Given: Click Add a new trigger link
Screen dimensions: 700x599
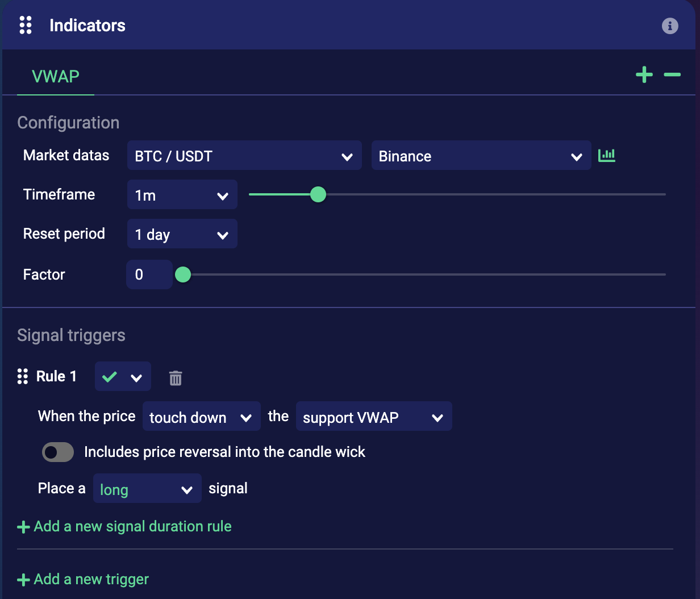Looking at the screenshot, I should (91, 579).
